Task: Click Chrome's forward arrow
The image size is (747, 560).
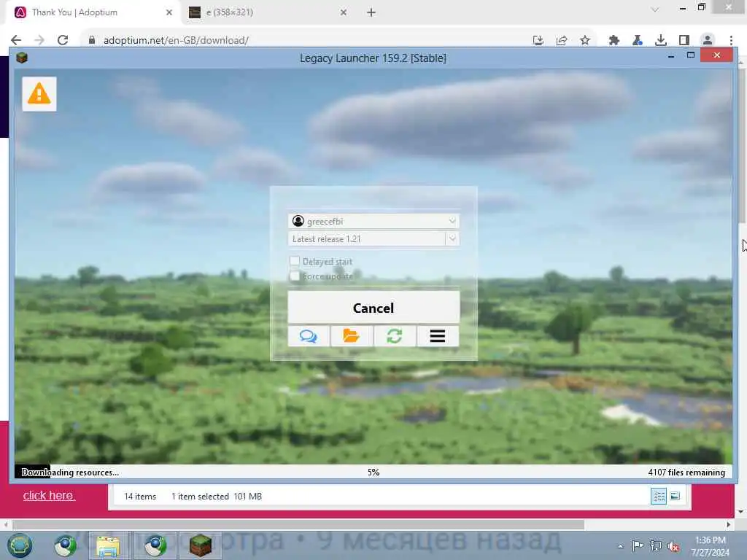Action: [x=39, y=40]
